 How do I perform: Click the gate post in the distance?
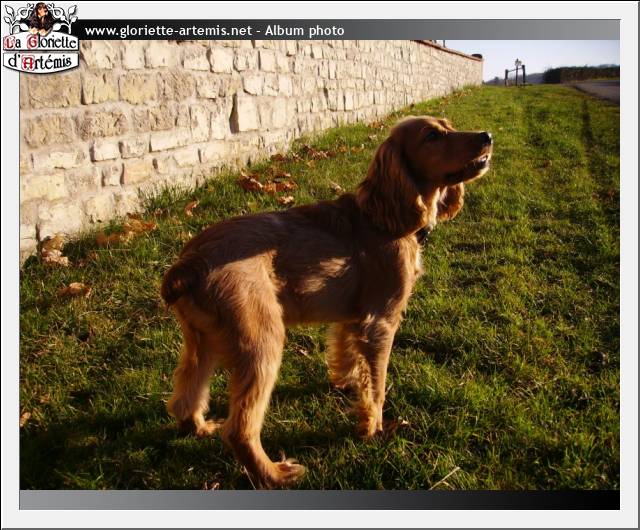click(516, 72)
